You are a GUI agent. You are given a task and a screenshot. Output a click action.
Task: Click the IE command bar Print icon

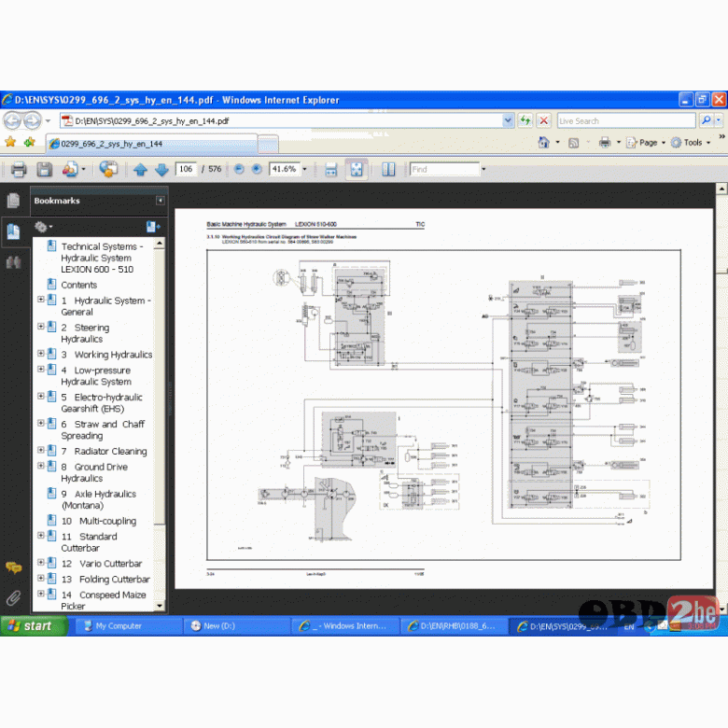605,143
